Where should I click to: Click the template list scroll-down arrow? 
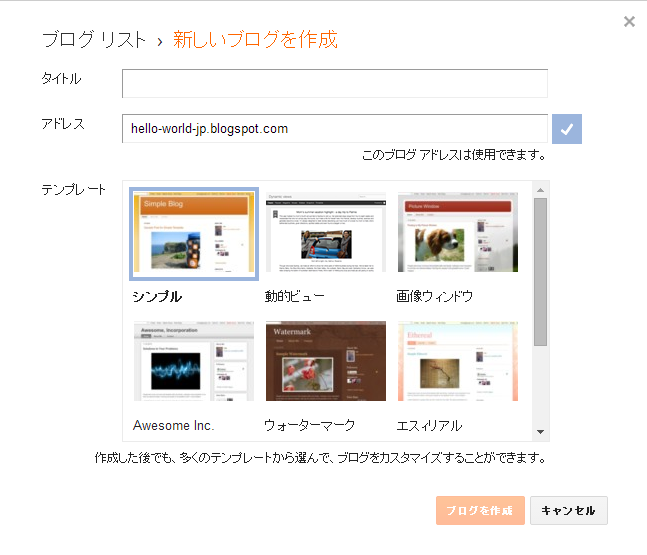click(540, 432)
